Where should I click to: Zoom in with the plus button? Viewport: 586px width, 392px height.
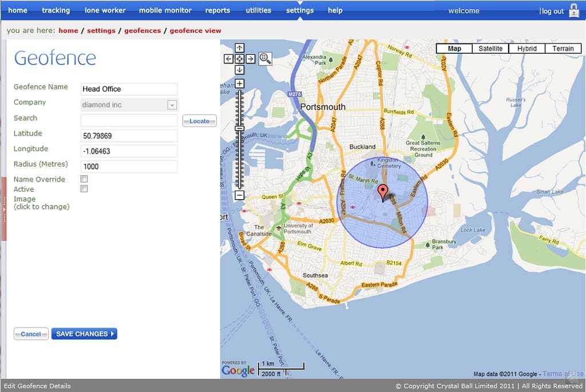point(240,84)
